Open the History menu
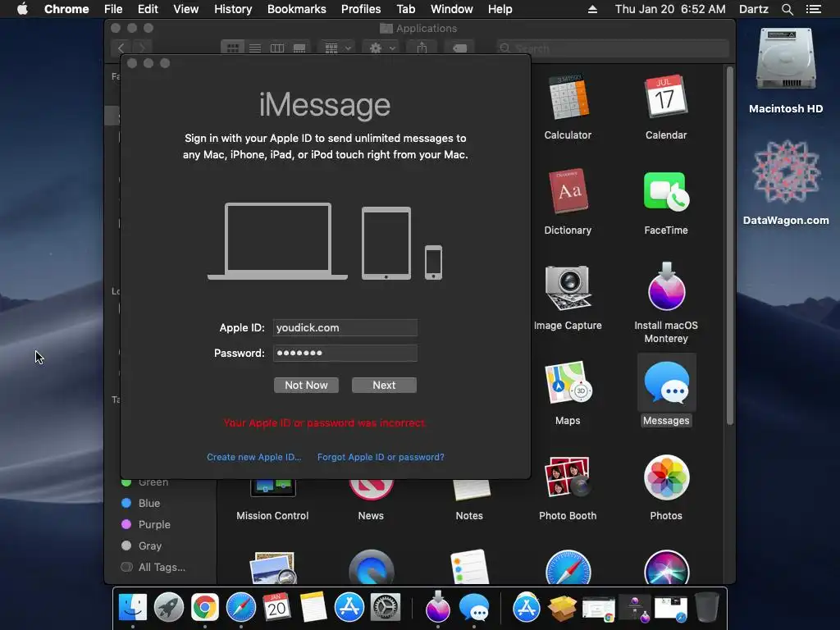840x630 pixels. [233, 9]
